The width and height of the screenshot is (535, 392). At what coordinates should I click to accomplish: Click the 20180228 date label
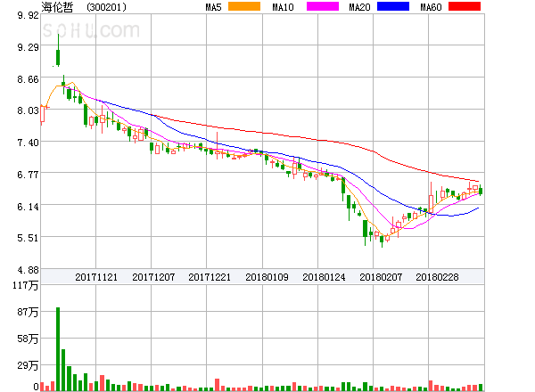point(437,277)
